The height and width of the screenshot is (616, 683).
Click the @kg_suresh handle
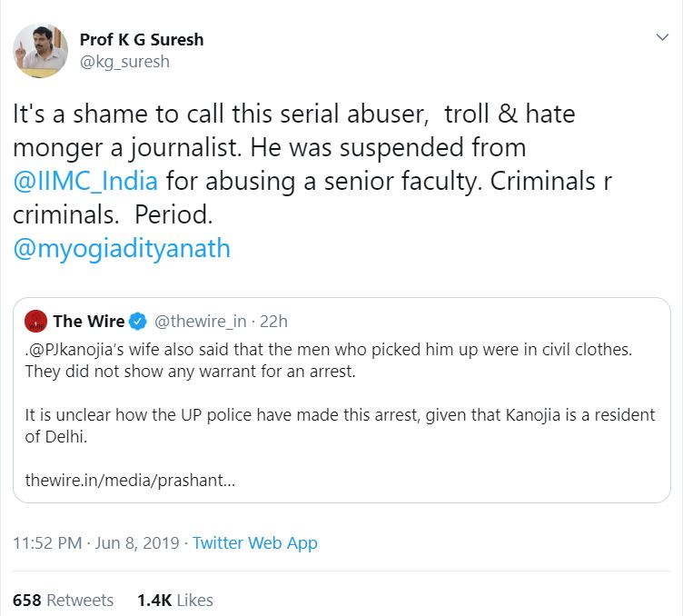pos(124,62)
